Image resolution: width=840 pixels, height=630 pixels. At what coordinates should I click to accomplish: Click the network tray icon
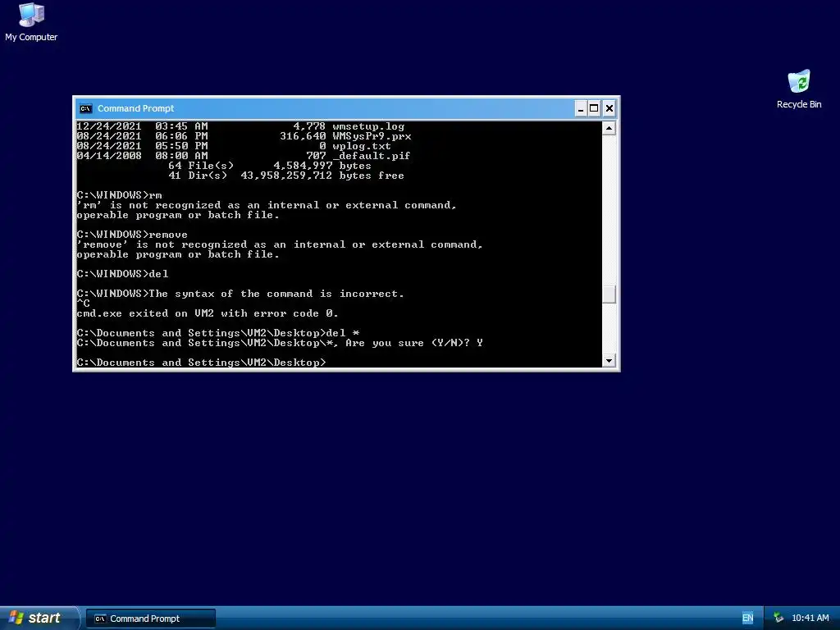(778, 619)
